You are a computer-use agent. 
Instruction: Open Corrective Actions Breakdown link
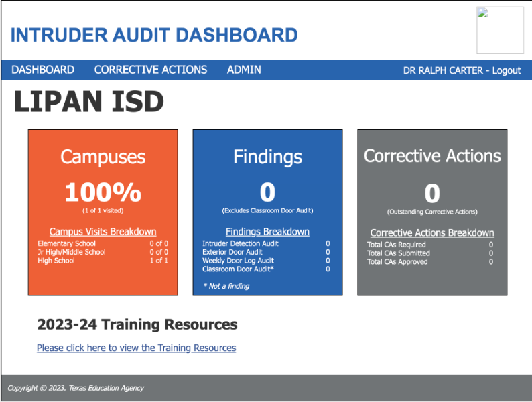pos(432,232)
